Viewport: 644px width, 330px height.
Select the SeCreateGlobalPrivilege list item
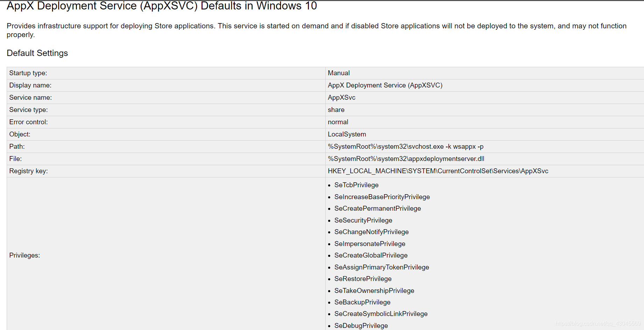pos(371,255)
